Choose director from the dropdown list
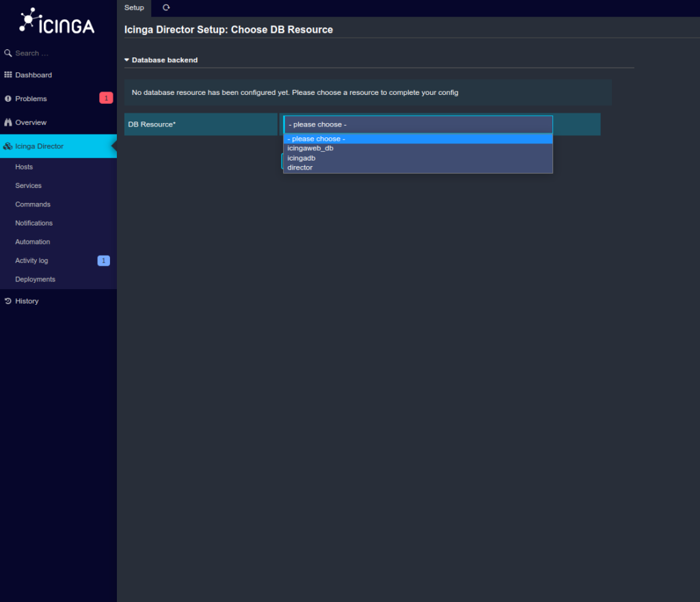 [418, 168]
